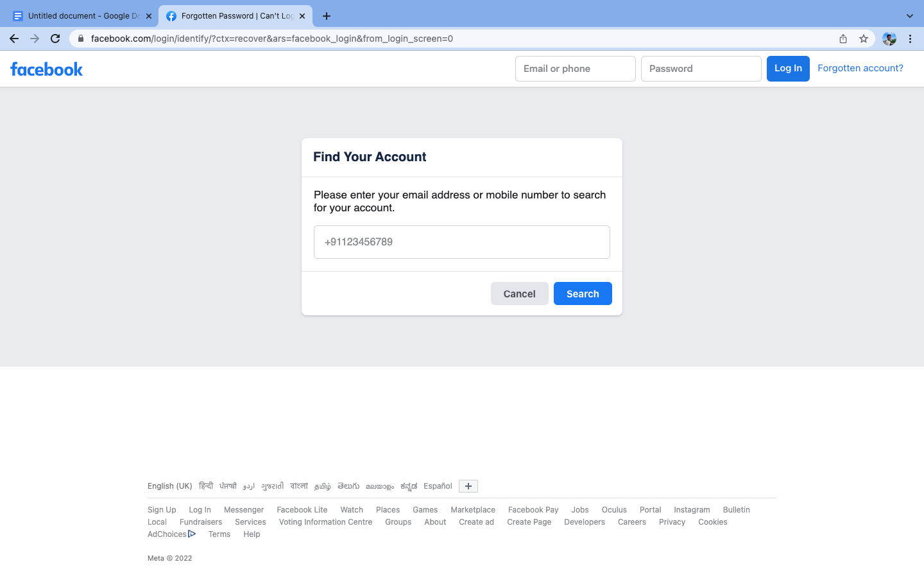
Task: Focus the Email or phone field
Action: click(x=576, y=69)
